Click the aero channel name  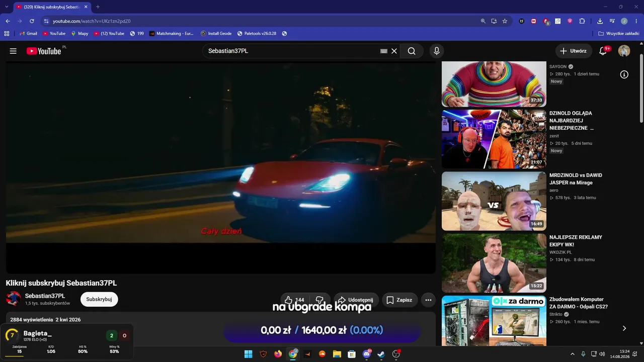554,190
